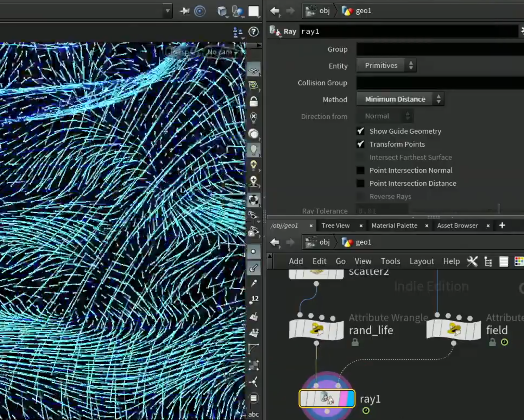Image resolution: width=524 pixels, height=420 pixels.
Task: Open the Layout menu in network editor
Action: point(422,261)
